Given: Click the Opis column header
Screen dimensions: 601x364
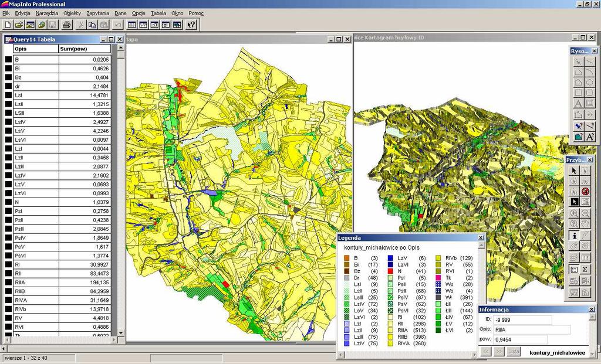Looking at the screenshot, I should click(x=36, y=49).
